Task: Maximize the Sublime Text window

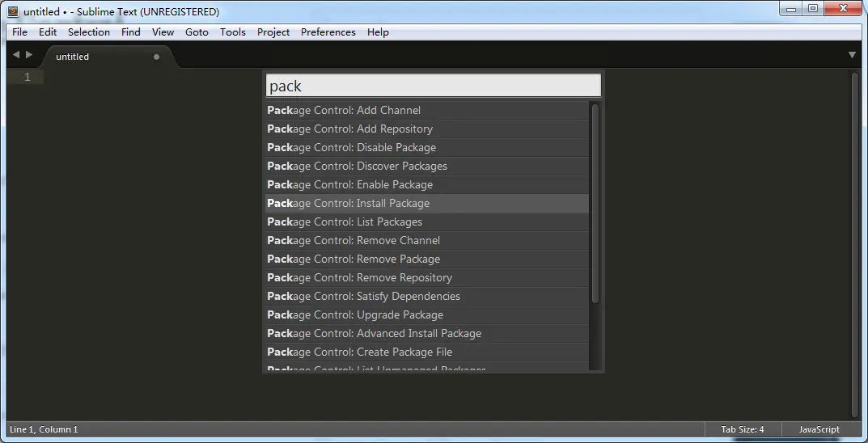Action: tap(813, 8)
